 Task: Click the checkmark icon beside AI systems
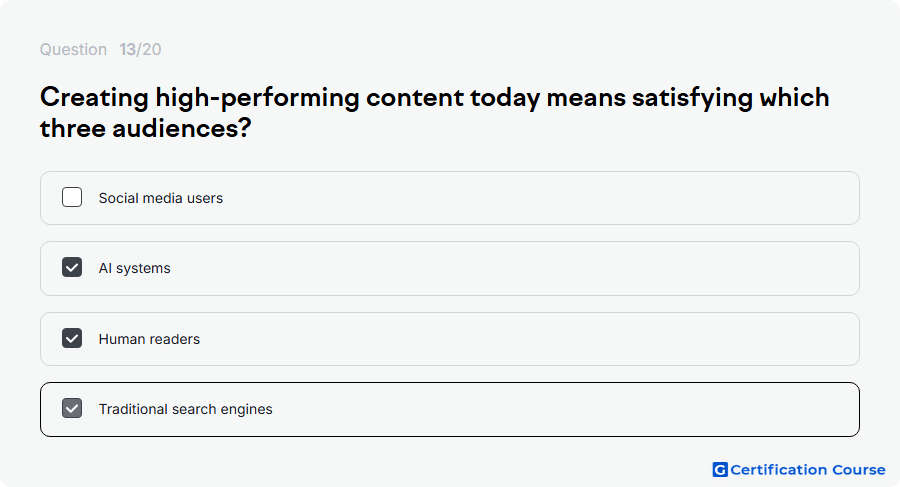pyautogui.click(x=72, y=267)
